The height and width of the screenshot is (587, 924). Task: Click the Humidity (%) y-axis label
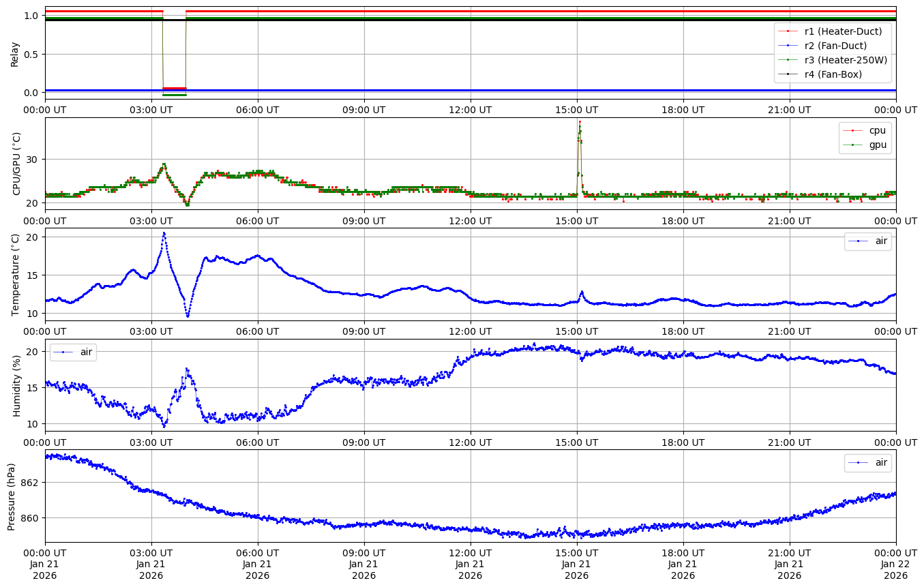(16, 385)
